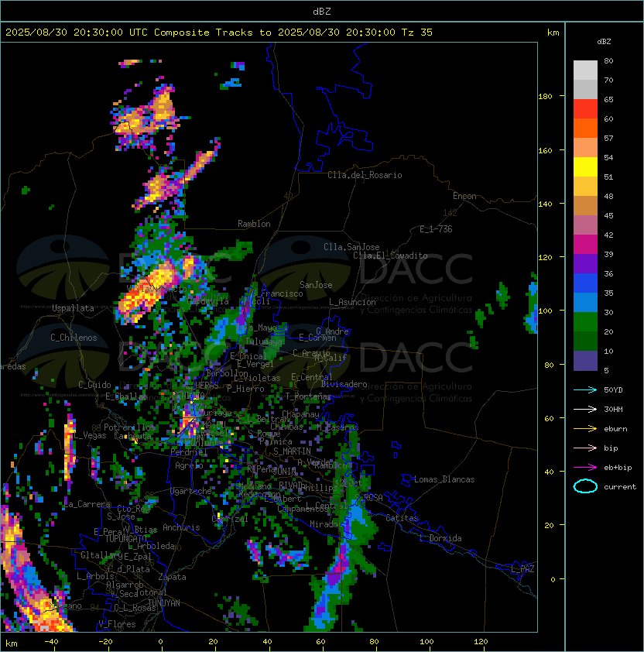
Task: Click the cyan 'current' ellipse legend icon
Action: (585, 486)
